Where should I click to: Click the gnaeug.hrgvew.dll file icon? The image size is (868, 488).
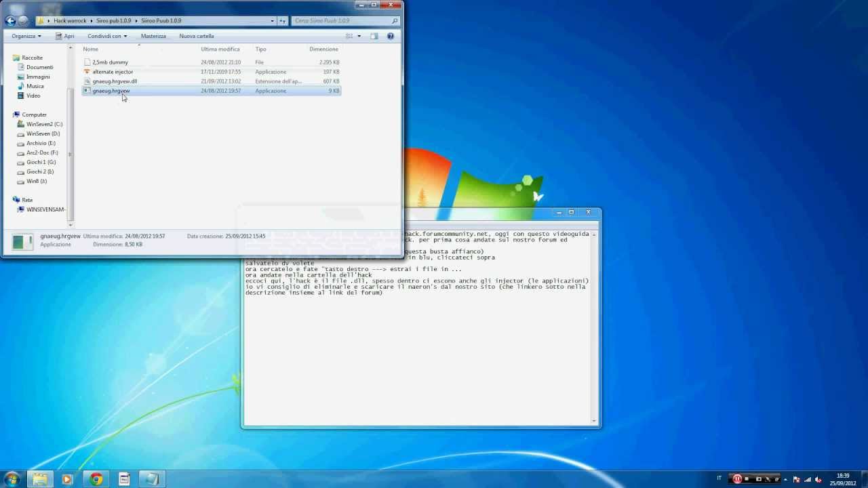click(87, 81)
